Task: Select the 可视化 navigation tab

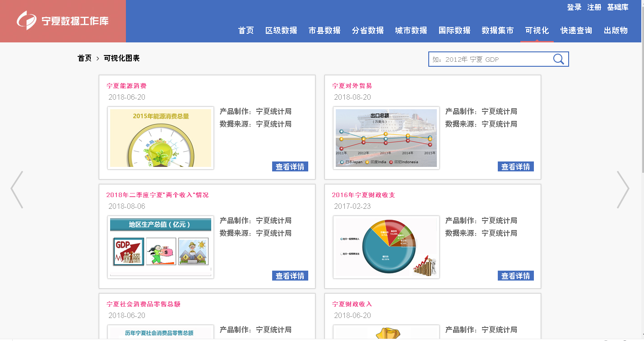Action: [537, 30]
